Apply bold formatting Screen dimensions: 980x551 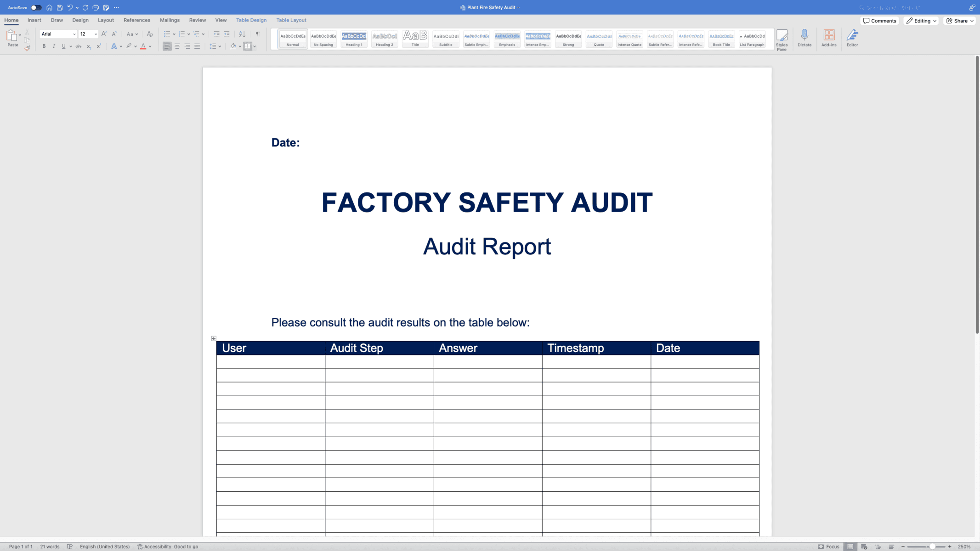(44, 46)
